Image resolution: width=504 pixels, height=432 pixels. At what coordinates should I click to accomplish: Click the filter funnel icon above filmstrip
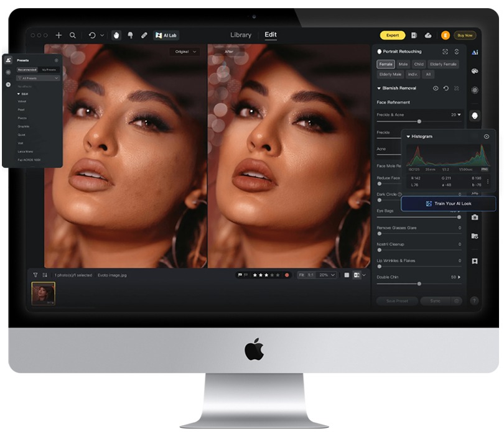coord(35,275)
